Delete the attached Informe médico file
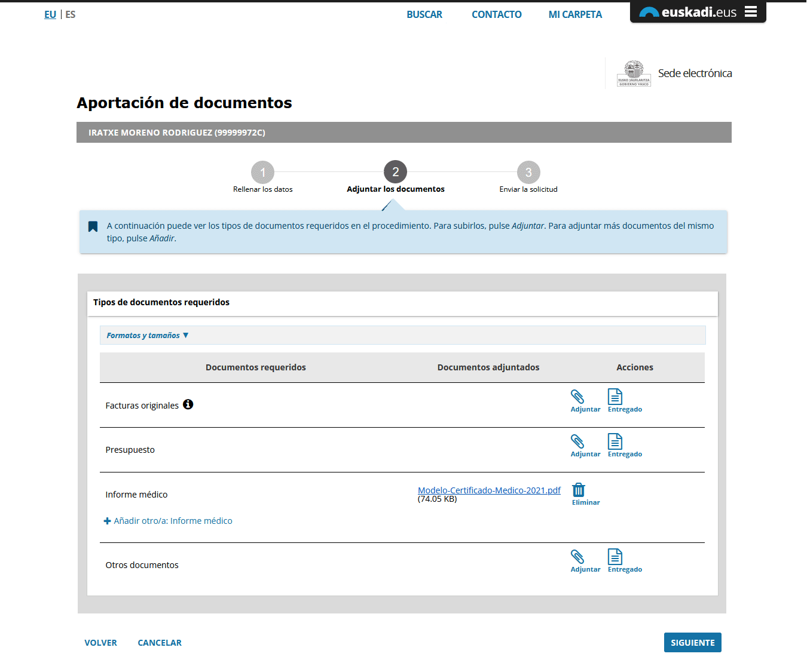Viewport: 807px width, 672px height. [x=579, y=491]
